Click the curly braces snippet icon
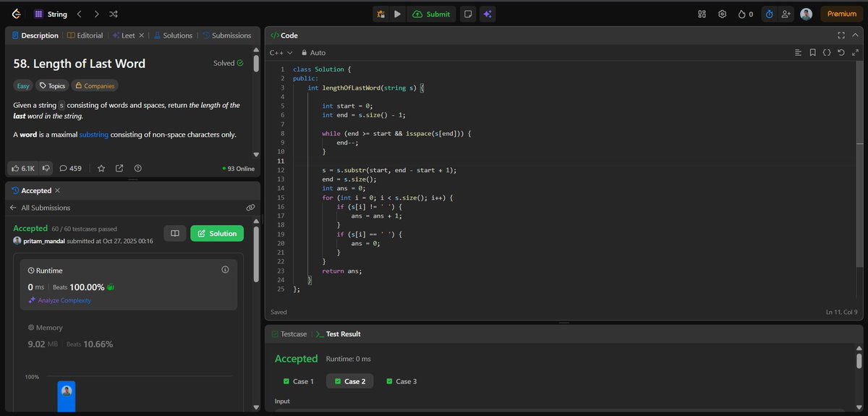Image resolution: width=868 pixels, height=416 pixels. tap(827, 53)
